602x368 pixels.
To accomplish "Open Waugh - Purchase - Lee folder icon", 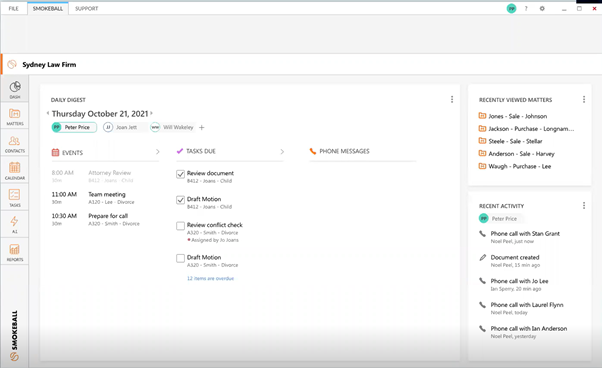I will point(482,166).
